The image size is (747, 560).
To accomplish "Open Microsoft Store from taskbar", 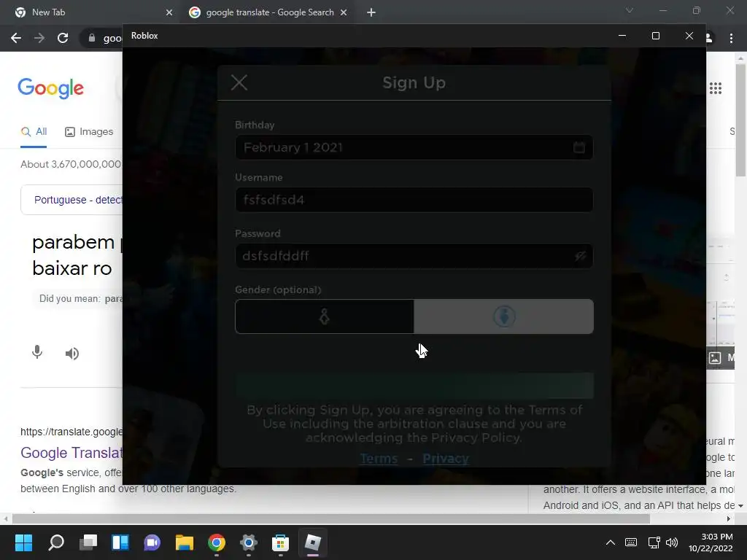I will (x=280, y=542).
